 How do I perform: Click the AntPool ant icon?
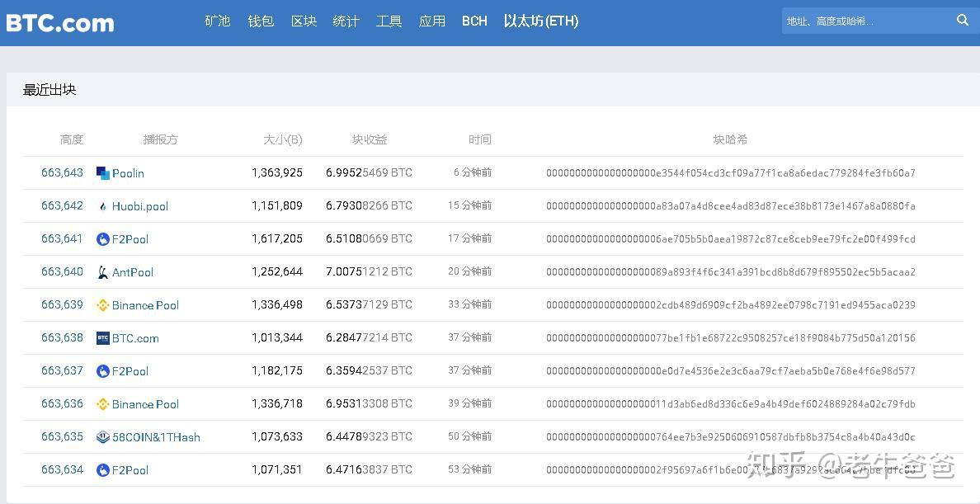(x=103, y=272)
